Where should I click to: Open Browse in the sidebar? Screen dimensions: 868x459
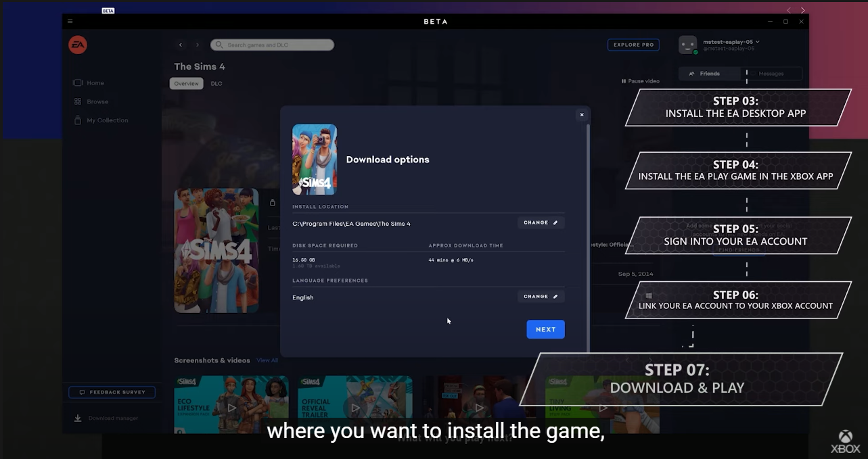click(91, 101)
